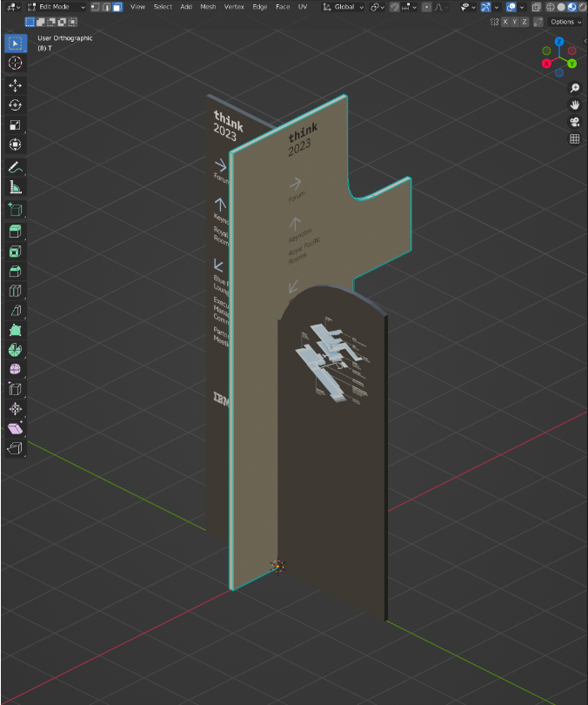Open Global transform orientation dropdown
The width and height of the screenshot is (588, 705).
pos(344,7)
